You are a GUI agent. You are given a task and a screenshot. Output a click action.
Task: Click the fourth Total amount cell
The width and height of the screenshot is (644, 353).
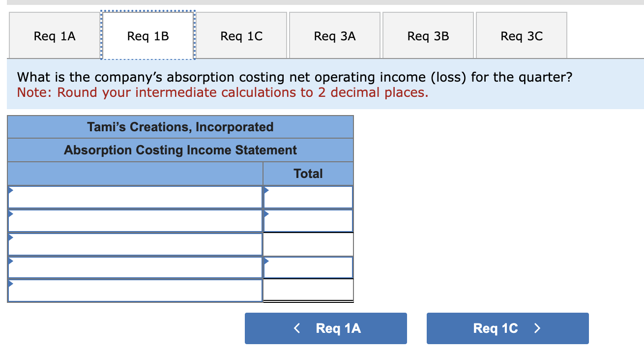pos(308,267)
